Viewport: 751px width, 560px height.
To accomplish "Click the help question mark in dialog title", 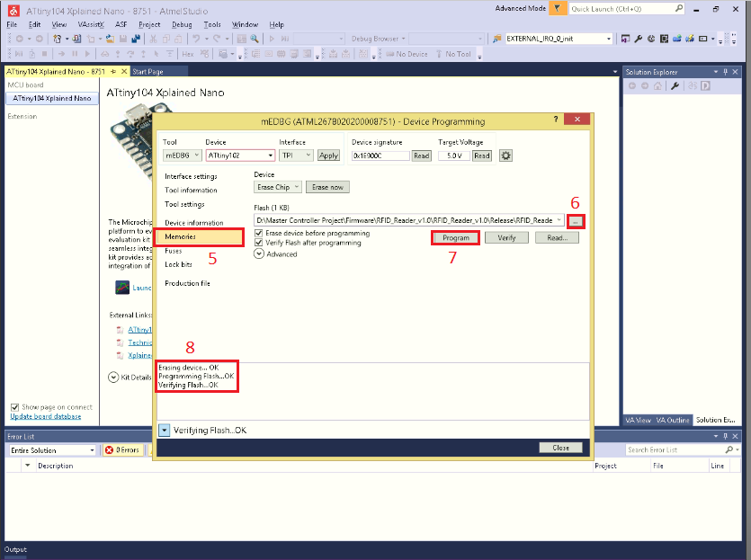I will pos(556,120).
